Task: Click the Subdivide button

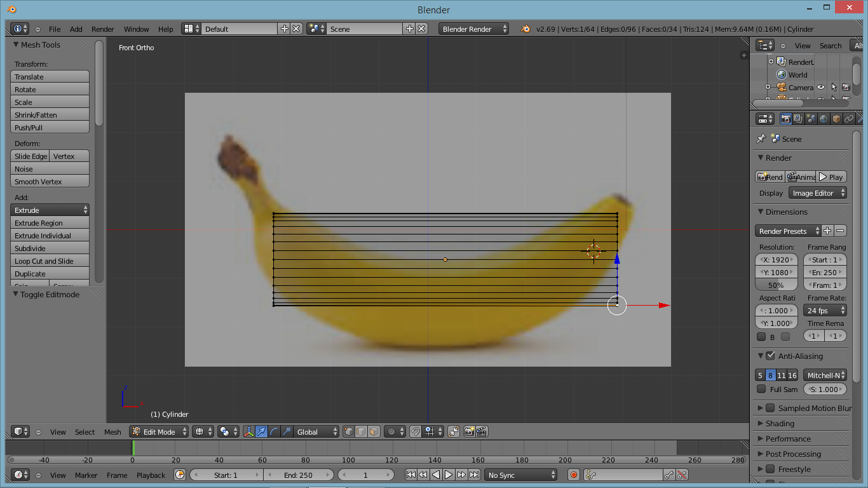Action: pyautogui.click(x=50, y=248)
